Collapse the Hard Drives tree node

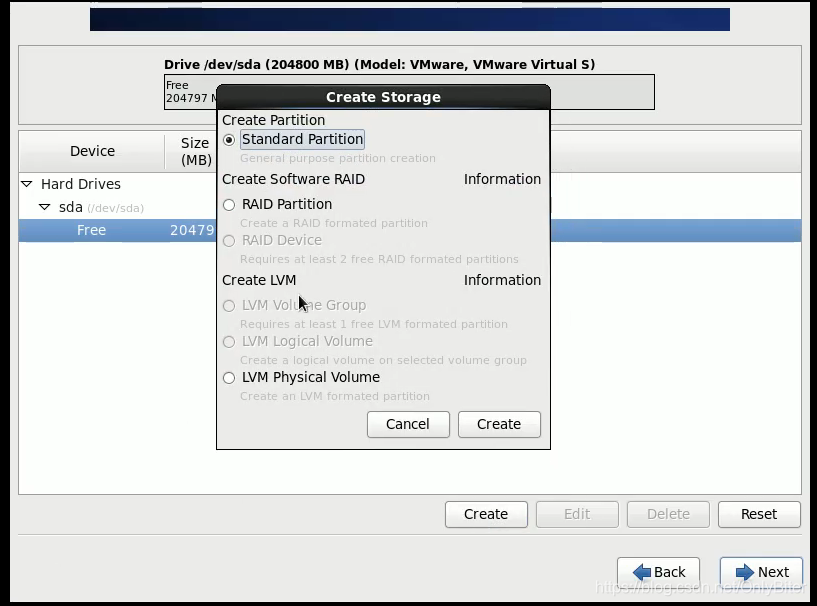coord(27,184)
